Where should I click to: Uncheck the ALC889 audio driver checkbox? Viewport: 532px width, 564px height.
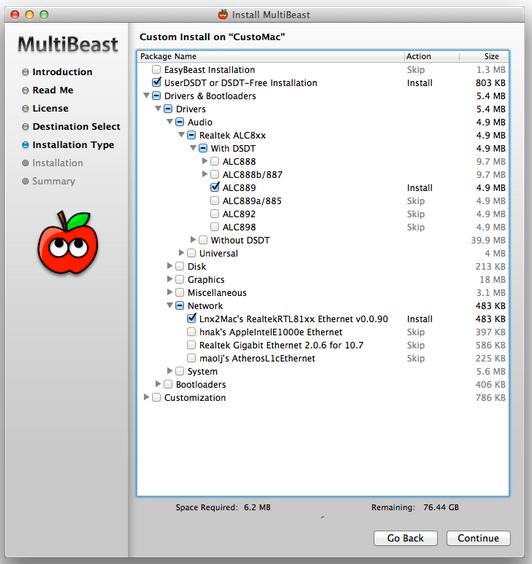[215, 187]
